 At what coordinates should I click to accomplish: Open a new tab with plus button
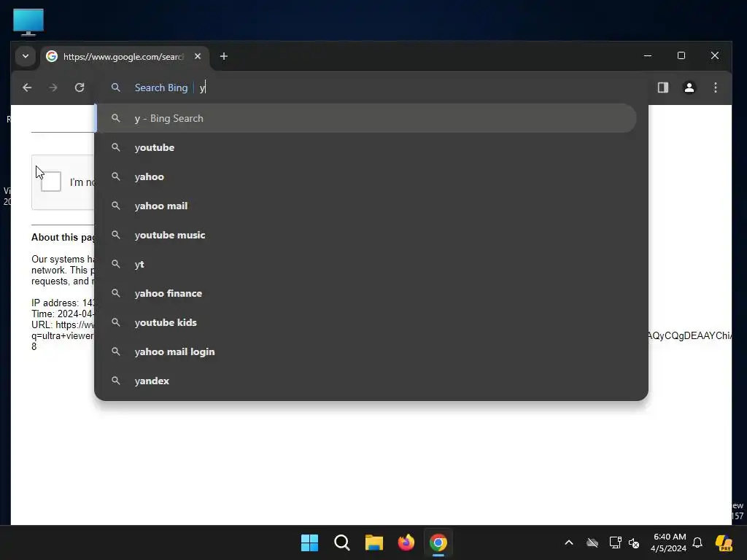click(x=223, y=57)
